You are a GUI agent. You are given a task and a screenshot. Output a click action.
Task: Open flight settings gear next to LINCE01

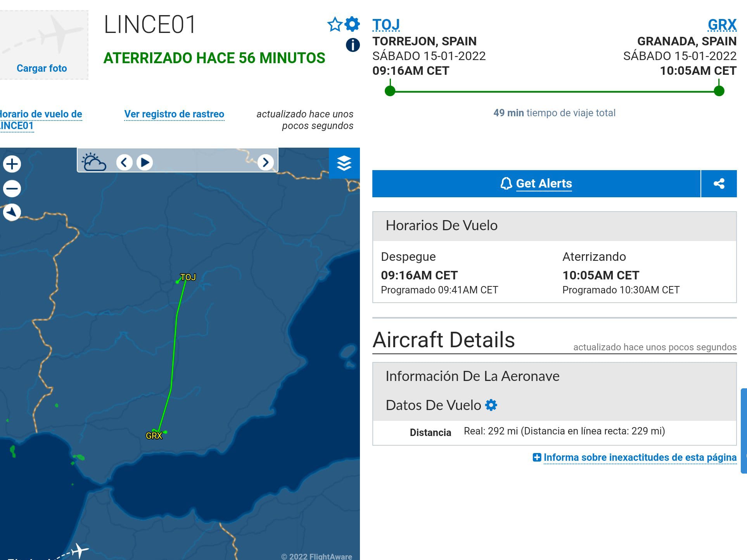[352, 24]
